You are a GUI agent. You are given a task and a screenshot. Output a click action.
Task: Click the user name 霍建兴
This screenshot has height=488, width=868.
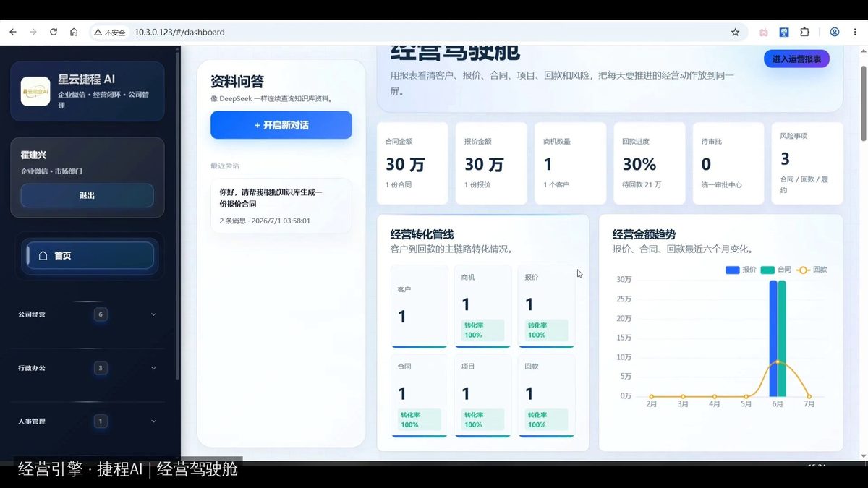tap(33, 155)
